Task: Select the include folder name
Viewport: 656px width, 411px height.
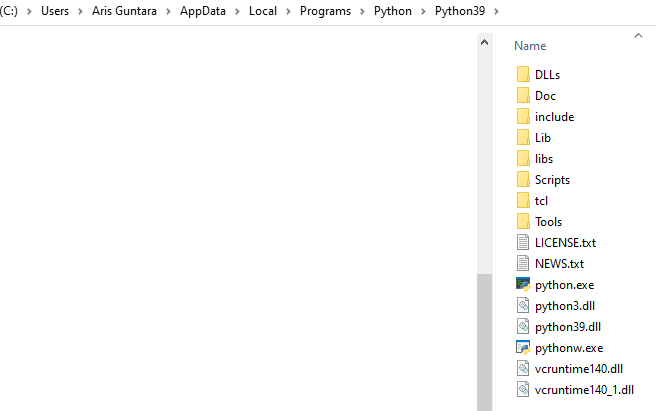Action: 554,117
